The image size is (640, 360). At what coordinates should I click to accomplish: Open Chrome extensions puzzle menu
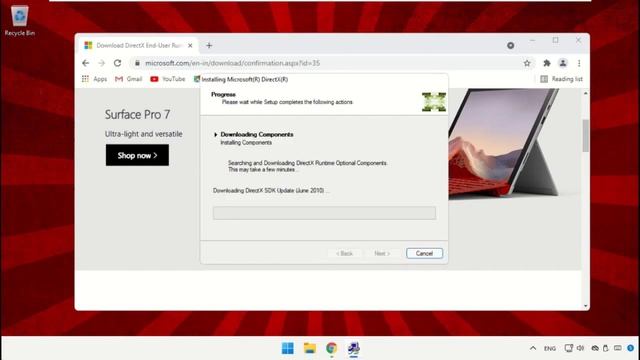coord(547,63)
